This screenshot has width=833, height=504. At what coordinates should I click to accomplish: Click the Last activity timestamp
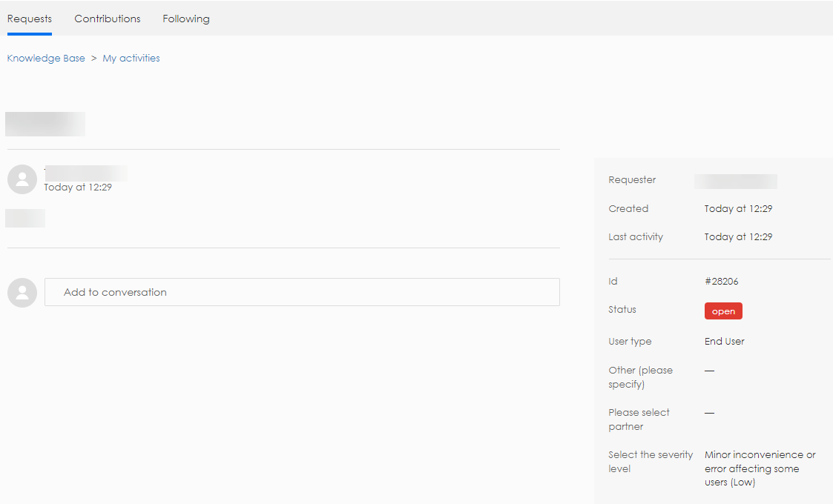tap(738, 236)
